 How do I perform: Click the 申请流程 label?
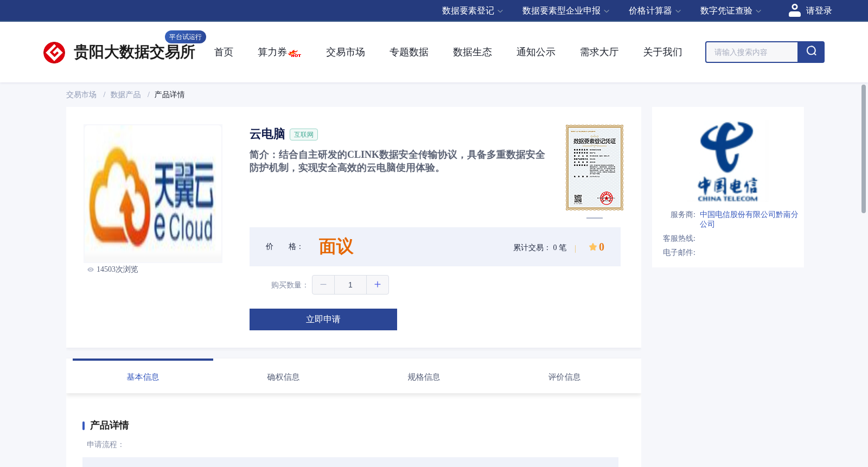click(105, 445)
